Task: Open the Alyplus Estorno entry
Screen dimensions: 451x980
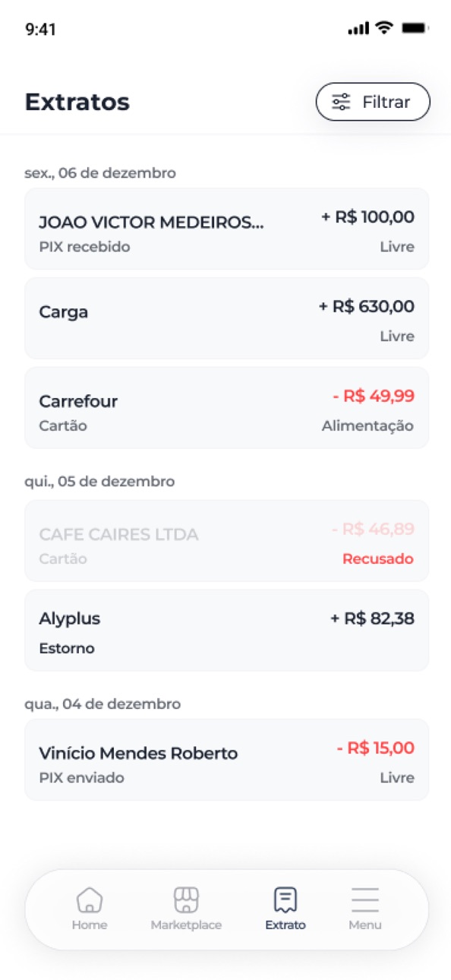Action: coord(226,631)
